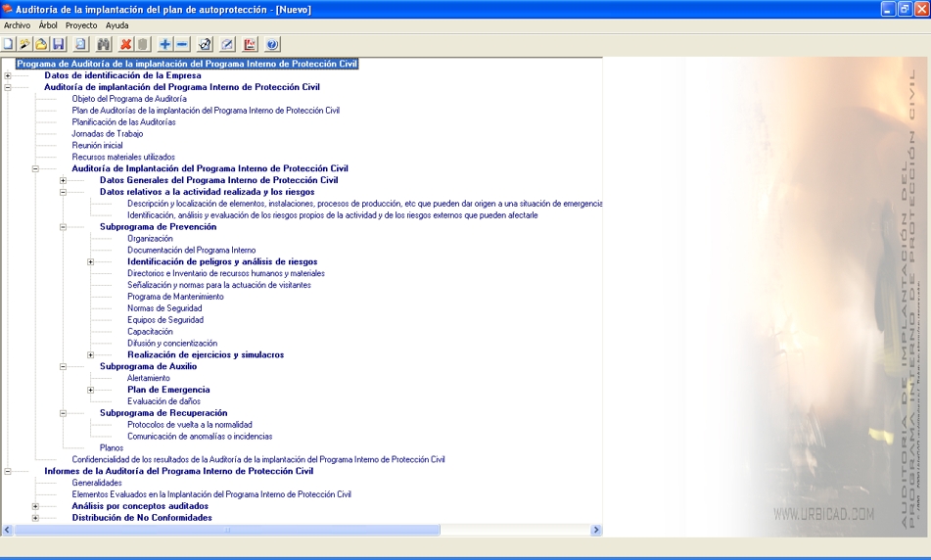Image resolution: width=931 pixels, height=560 pixels.
Task: Expand Distribución de No Conformidades
Action: (x=35, y=518)
